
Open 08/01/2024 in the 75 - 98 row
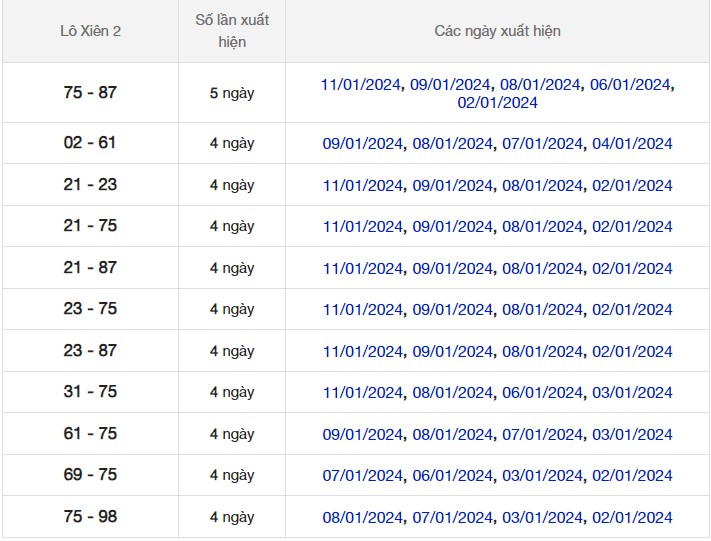click(363, 518)
